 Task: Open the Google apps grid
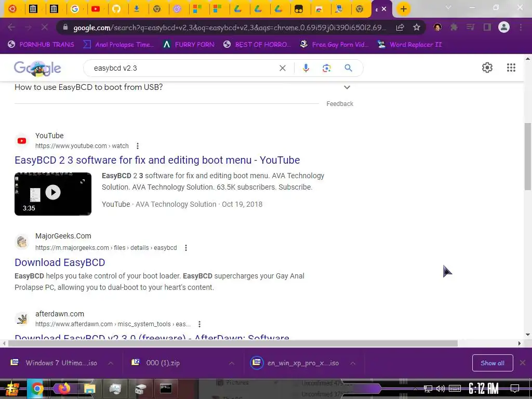tap(511, 68)
